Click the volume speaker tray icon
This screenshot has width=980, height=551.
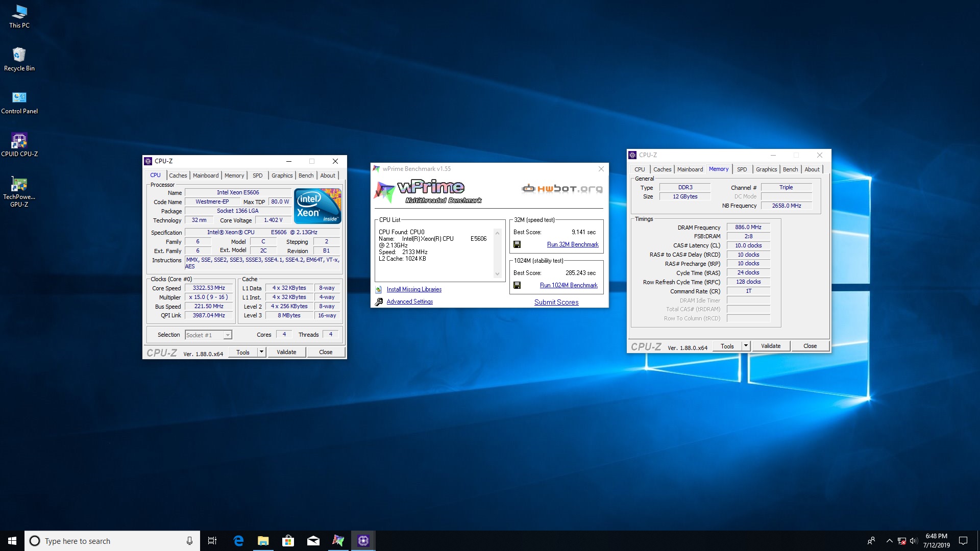[x=914, y=541]
